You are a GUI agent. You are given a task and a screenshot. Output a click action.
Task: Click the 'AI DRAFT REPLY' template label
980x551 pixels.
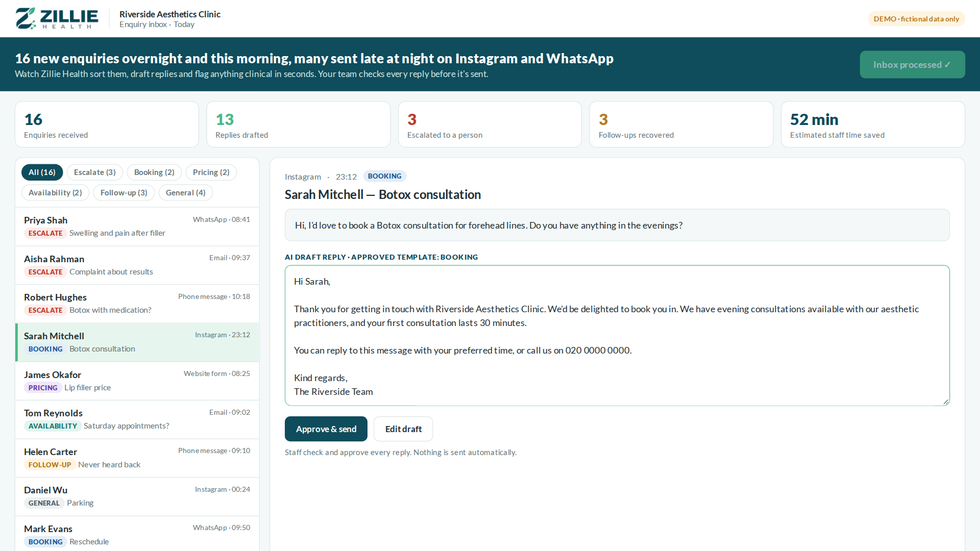click(x=381, y=257)
